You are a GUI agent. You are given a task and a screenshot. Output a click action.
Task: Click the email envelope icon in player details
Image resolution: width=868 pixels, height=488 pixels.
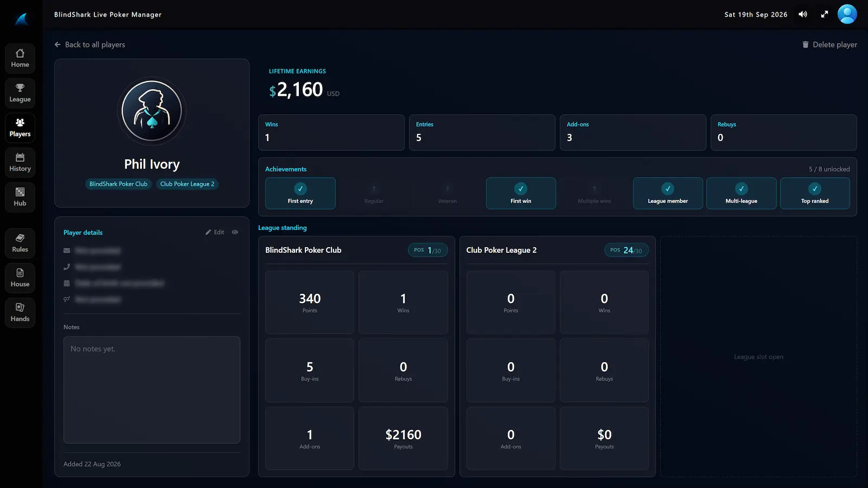tap(67, 251)
